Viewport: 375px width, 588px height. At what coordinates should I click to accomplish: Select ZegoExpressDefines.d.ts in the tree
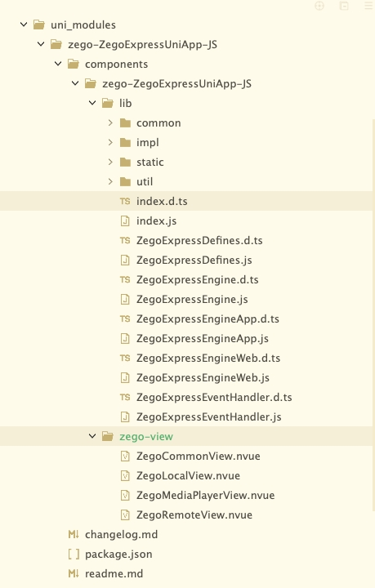[199, 240]
